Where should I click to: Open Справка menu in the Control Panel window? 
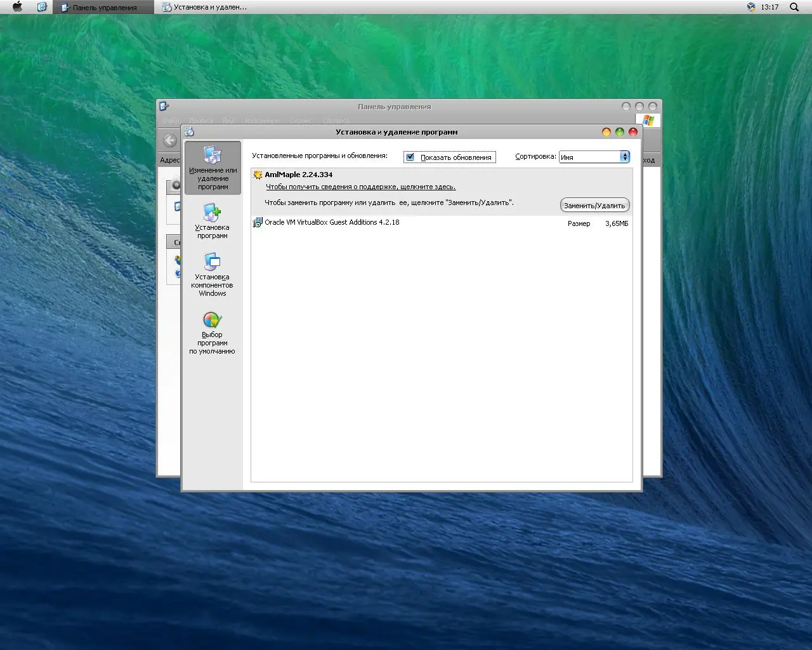click(336, 120)
